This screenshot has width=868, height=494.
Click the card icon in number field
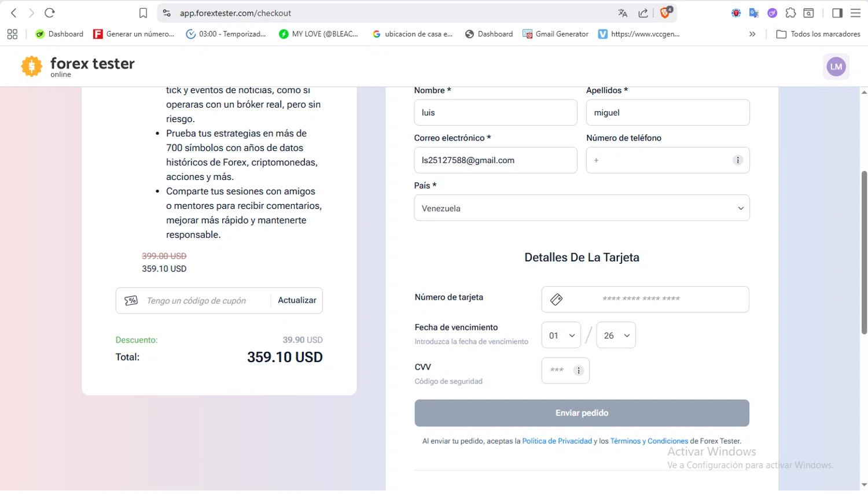556,299
